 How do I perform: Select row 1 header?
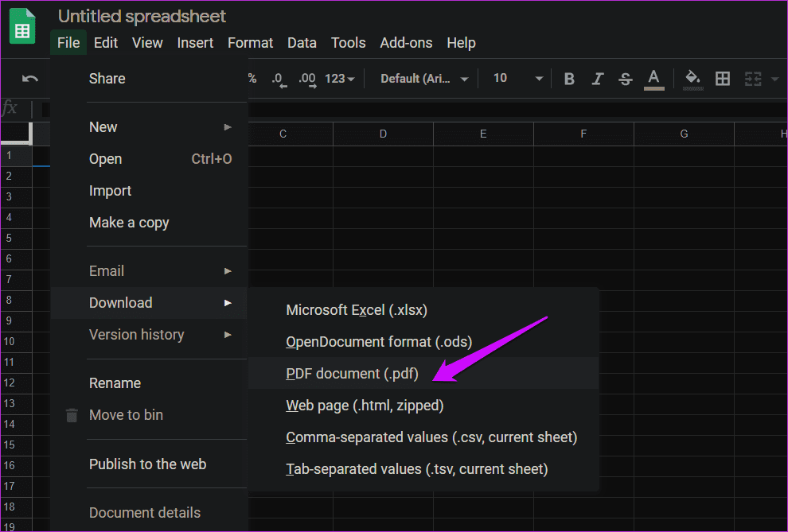click(16, 156)
